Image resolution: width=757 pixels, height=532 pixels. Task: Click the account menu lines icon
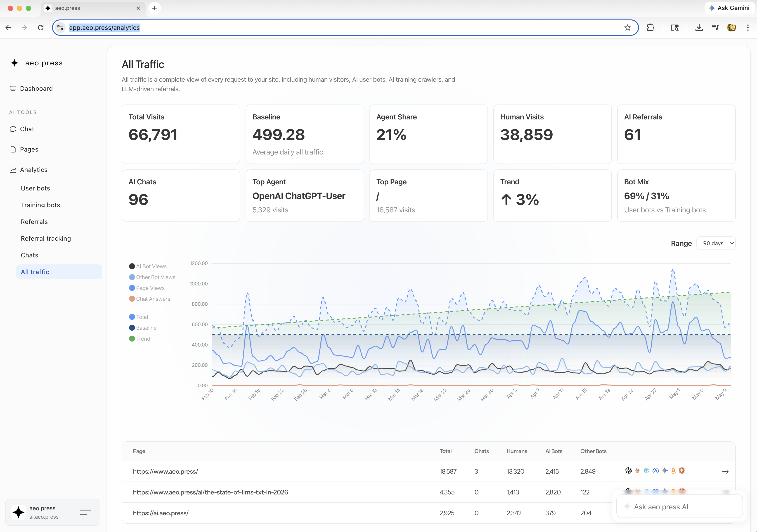(85, 512)
